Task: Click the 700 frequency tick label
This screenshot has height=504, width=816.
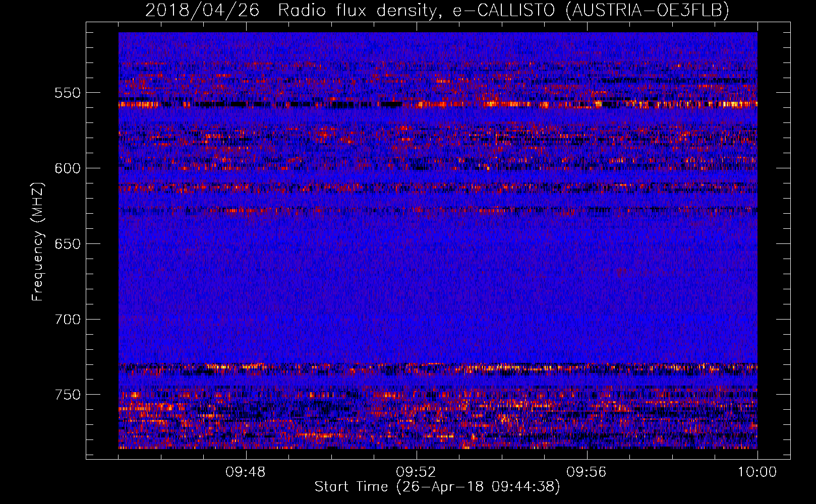Action: point(68,320)
